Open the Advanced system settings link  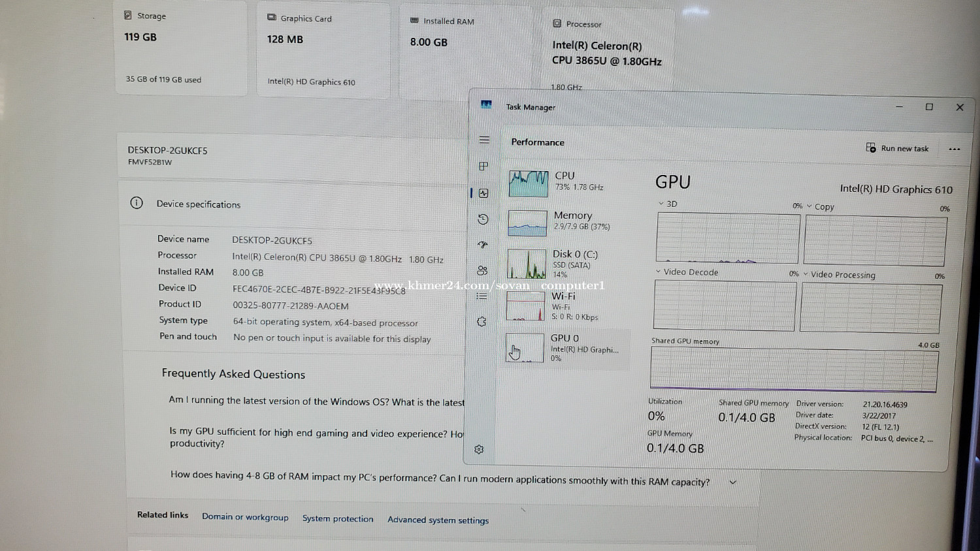[x=438, y=520]
